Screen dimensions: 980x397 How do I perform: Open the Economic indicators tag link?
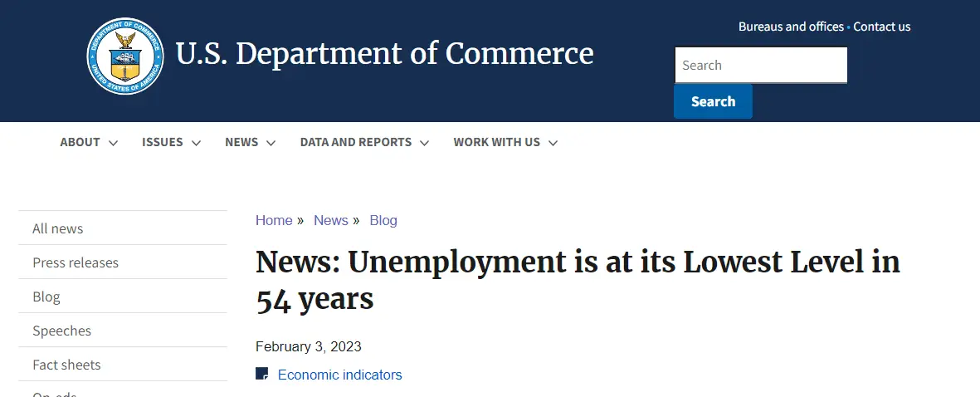340,375
